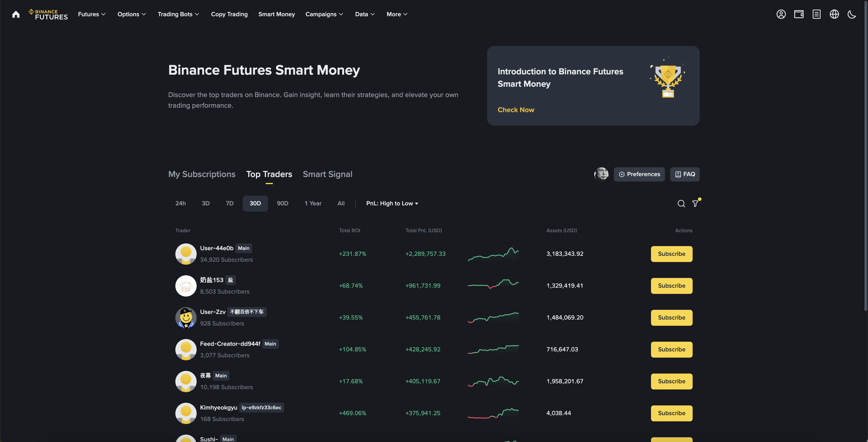The image size is (868, 442).
Task: View User-Zzv's PnL sparkline chart
Action: [x=493, y=317]
